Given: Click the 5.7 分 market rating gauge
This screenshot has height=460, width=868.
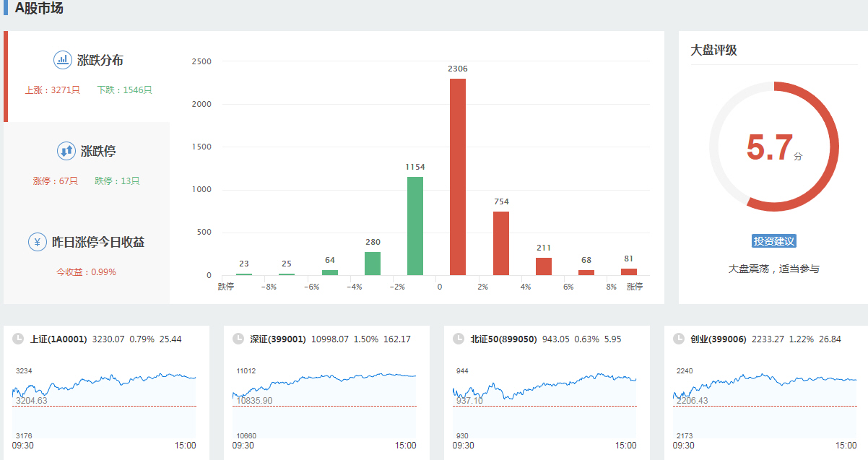Looking at the screenshot, I should [773, 147].
